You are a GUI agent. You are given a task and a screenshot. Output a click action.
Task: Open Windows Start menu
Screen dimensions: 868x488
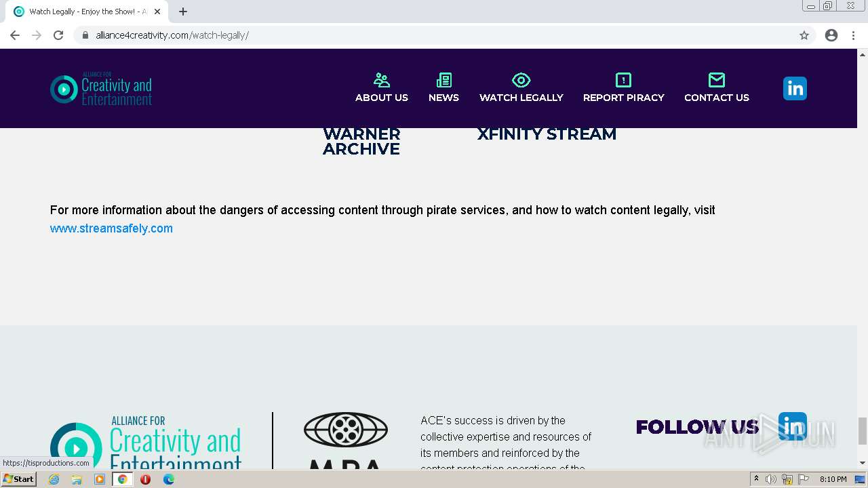click(18, 479)
